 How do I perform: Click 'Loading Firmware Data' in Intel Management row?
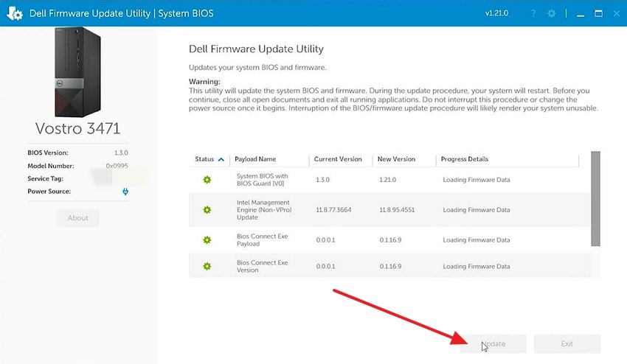point(477,210)
